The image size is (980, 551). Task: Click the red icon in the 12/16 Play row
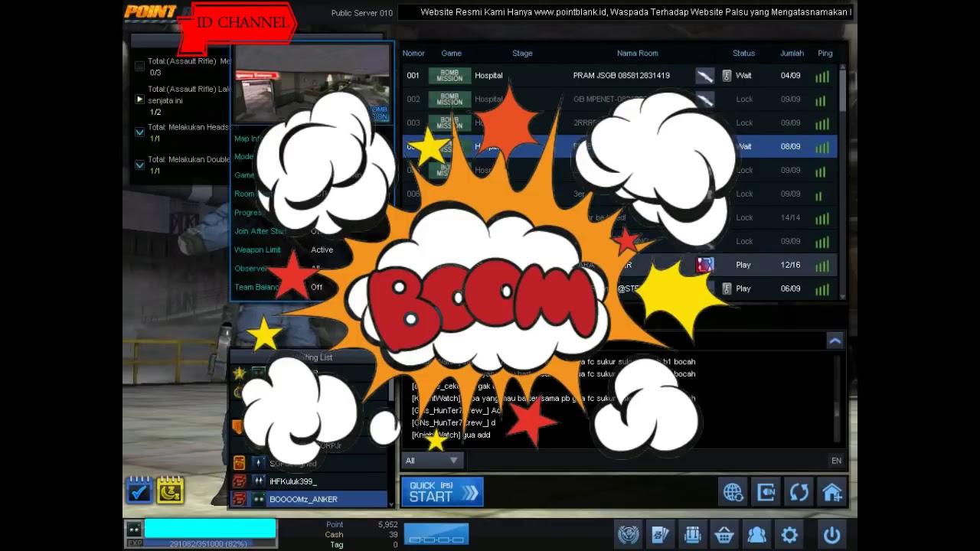[704, 265]
